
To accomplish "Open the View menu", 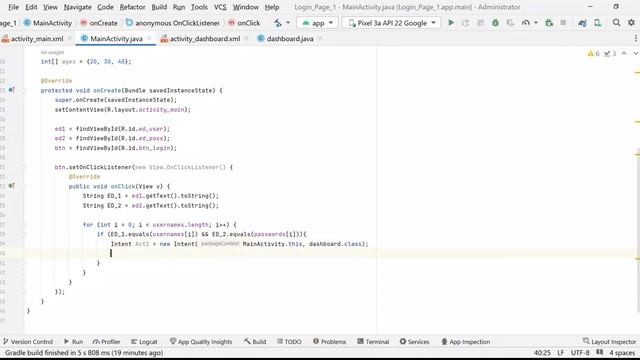I will 50,7.
